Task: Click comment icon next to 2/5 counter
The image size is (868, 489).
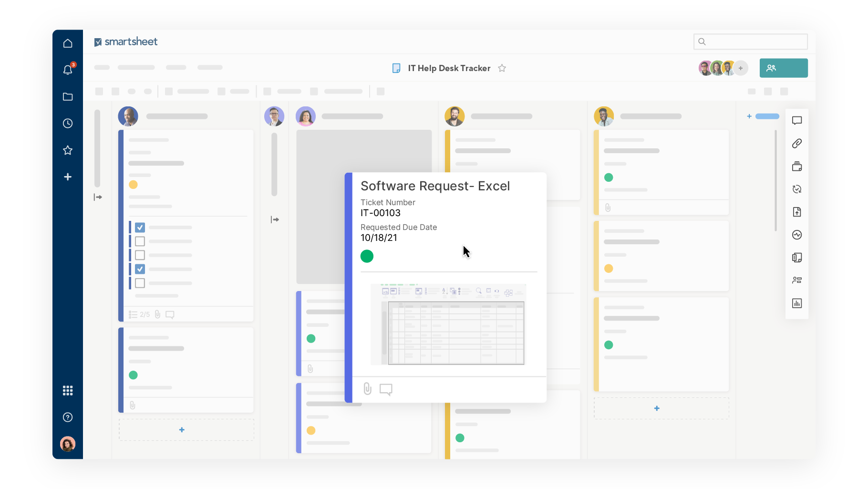Action: pyautogui.click(x=170, y=315)
